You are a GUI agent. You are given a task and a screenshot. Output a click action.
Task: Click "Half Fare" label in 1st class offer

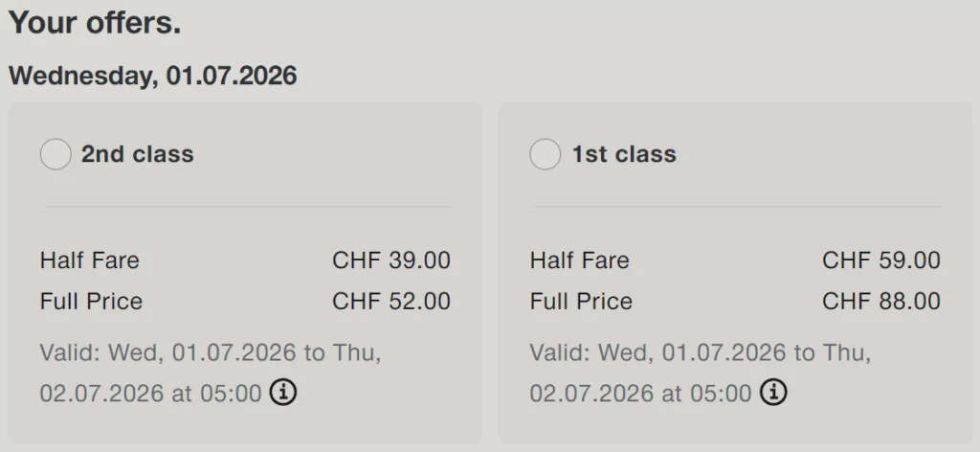(x=579, y=260)
